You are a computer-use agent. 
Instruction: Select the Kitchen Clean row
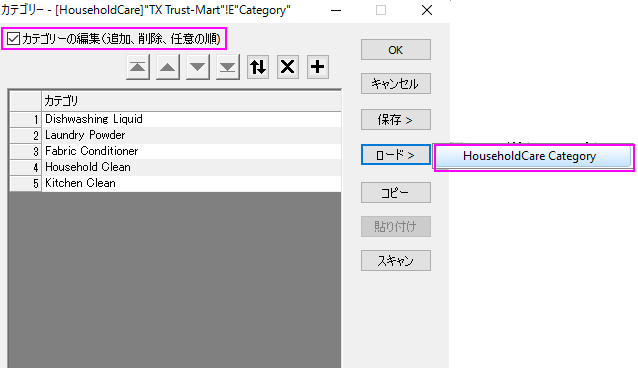[191, 183]
